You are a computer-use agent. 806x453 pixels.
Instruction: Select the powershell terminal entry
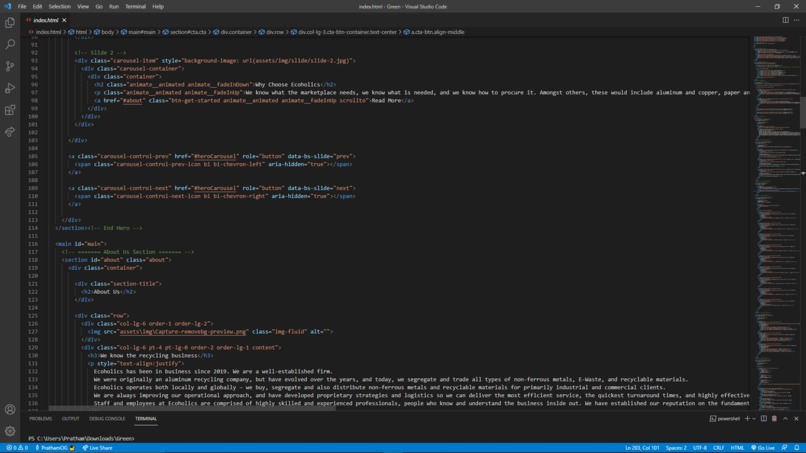click(725, 419)
